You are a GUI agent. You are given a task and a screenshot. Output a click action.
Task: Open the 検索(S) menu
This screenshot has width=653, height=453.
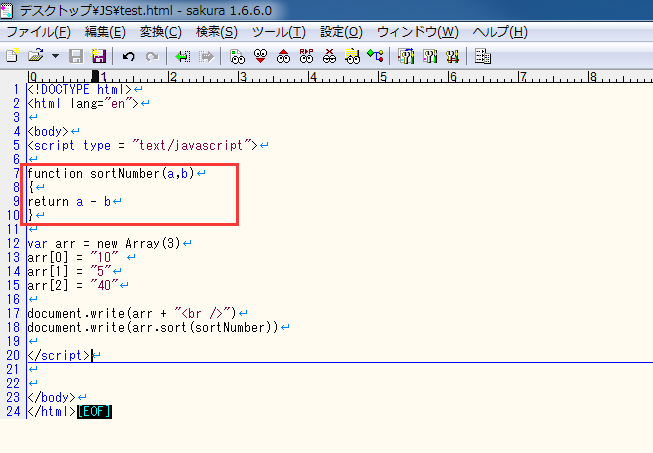click(x=217, y=32)
